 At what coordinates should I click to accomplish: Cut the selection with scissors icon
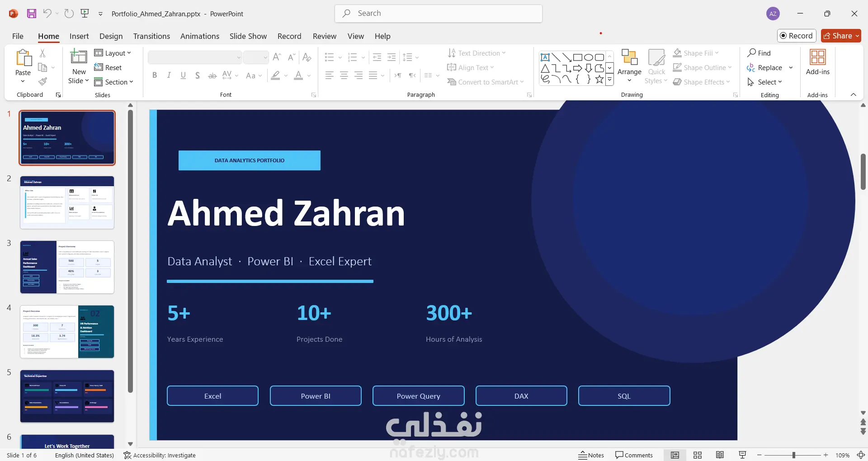42,53
